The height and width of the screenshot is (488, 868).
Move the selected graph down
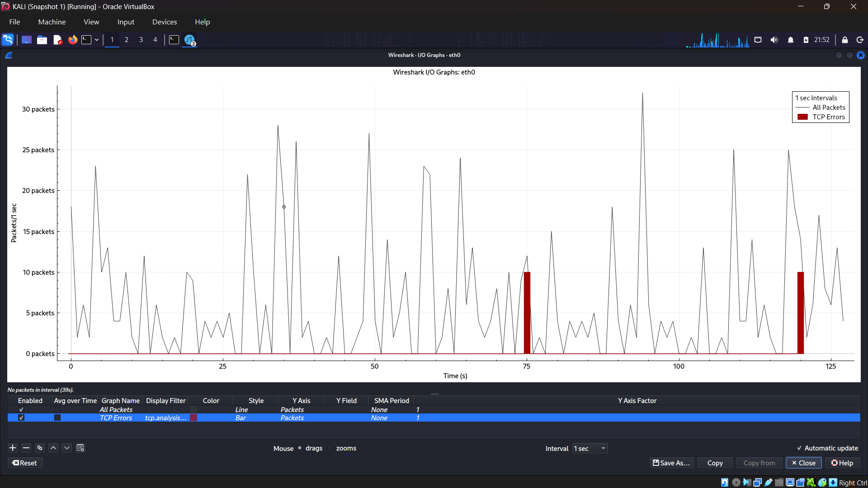coord(67,448)
